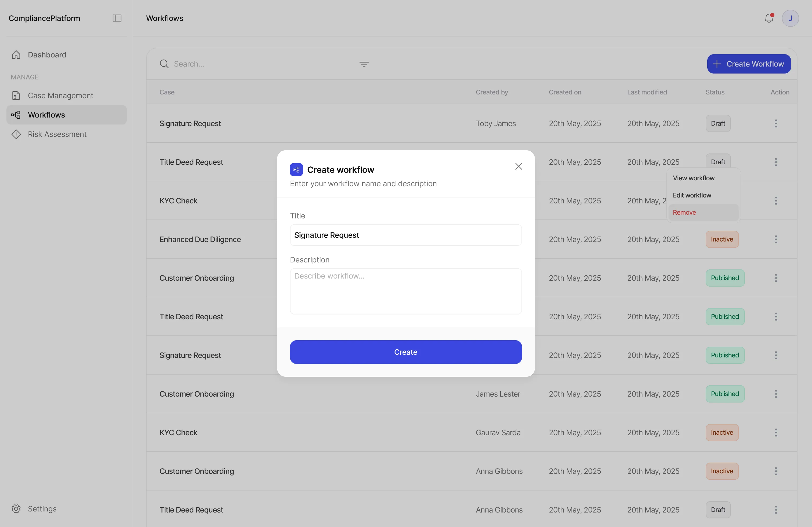Select View workflow menu option

pos(693,178)
